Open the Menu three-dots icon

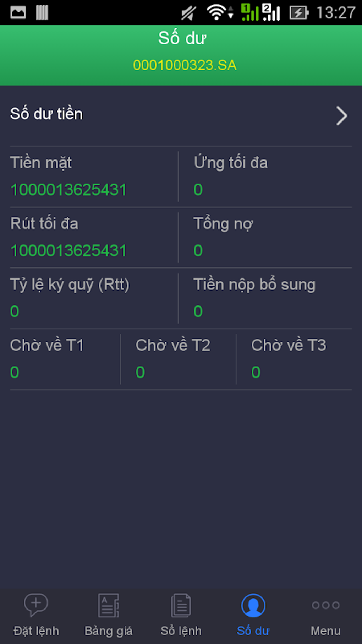point(325,605)
